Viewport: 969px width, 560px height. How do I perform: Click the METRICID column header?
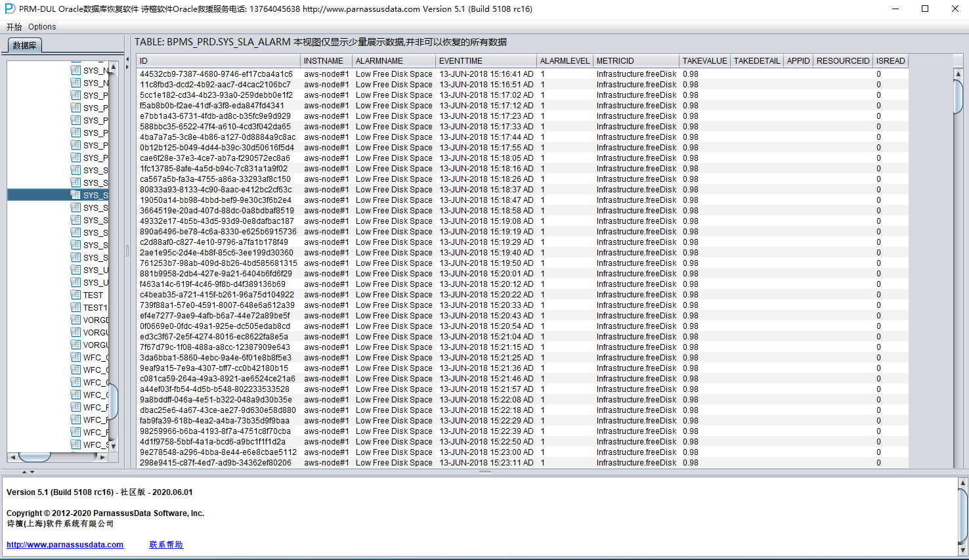(x=636, y=60)
